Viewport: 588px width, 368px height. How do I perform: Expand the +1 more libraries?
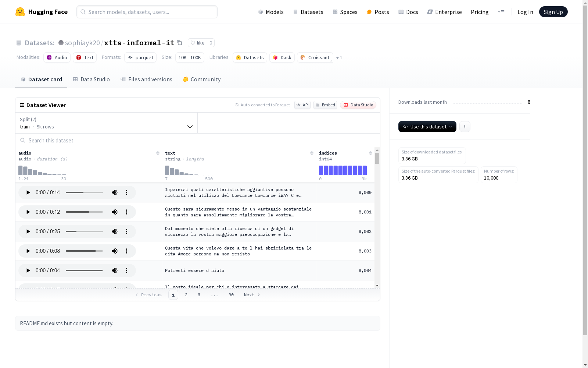pos(339,57)
